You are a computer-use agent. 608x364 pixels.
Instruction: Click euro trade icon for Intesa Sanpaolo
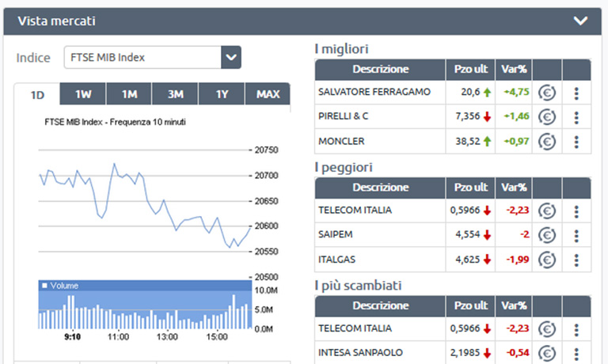pyautogui.click(x=547, y=353)
